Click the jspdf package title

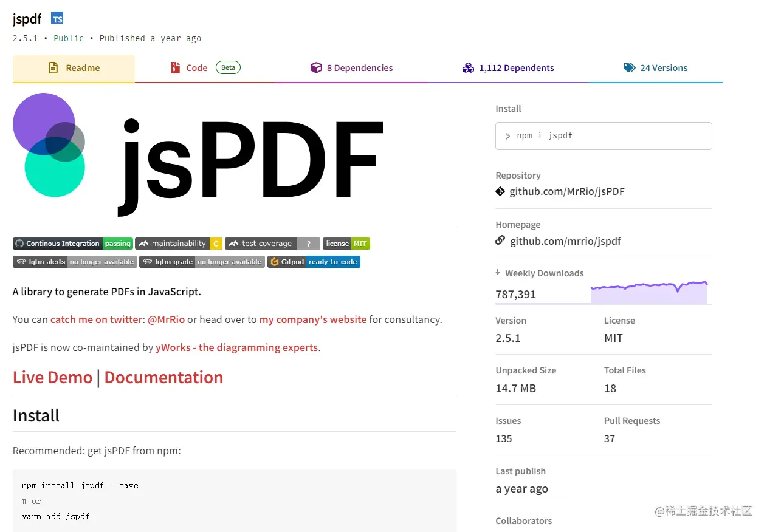27,19
